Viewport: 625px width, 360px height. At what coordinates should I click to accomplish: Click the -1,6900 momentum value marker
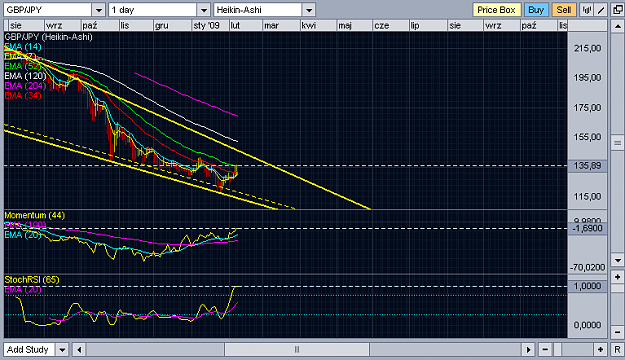tap(588, 228)
